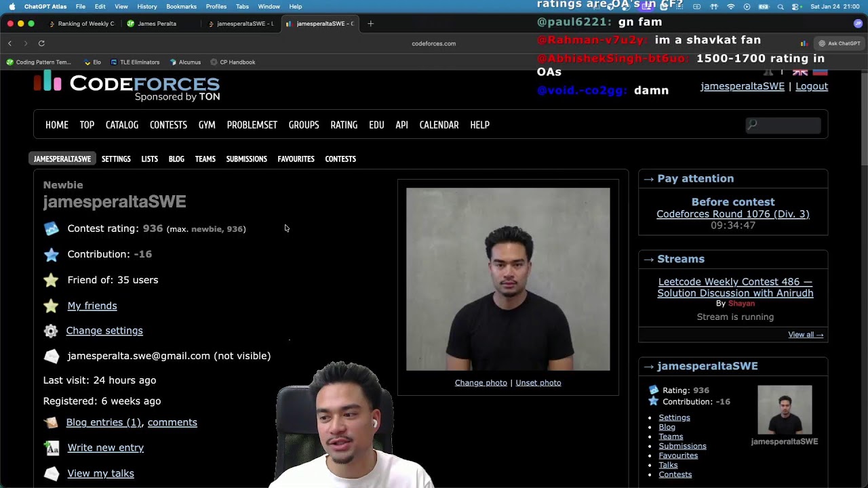Open Codeforces Round 1076 (Div. 3) link
This screenshot has height=488, width=868.
coord(733,214)
